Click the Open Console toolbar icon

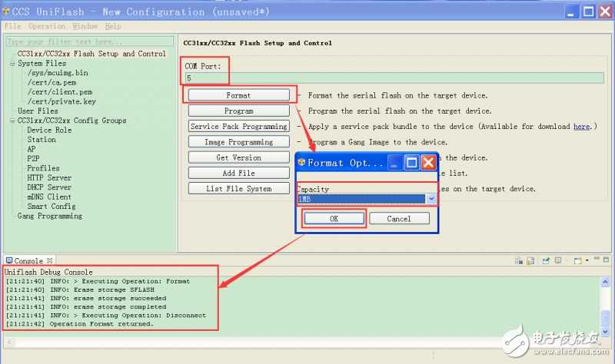577,260
